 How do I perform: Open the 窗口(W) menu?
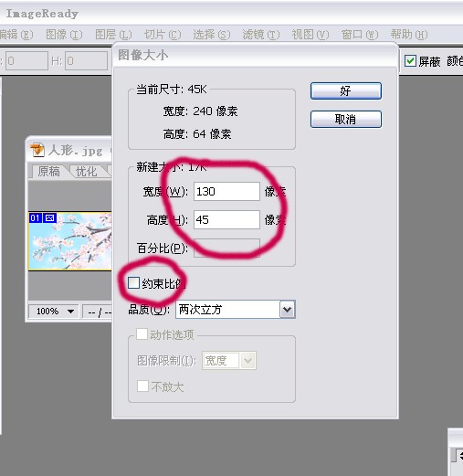point(360,35)
